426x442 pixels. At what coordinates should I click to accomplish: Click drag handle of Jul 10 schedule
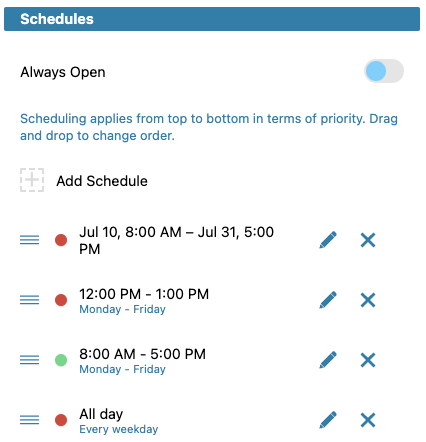pos(29,240)
